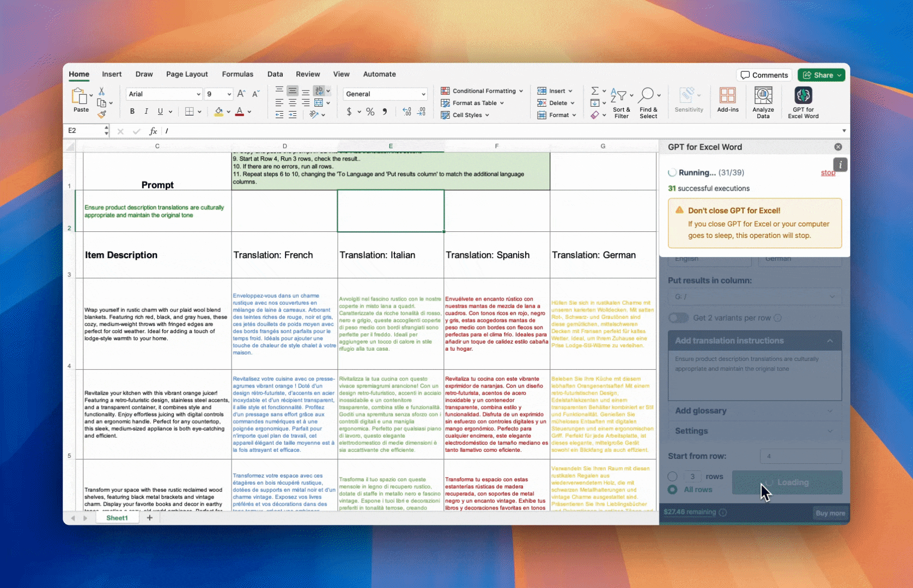Screen dimensions: 913x588
Task: Open the Formulas tab
Action: (238, 74)
